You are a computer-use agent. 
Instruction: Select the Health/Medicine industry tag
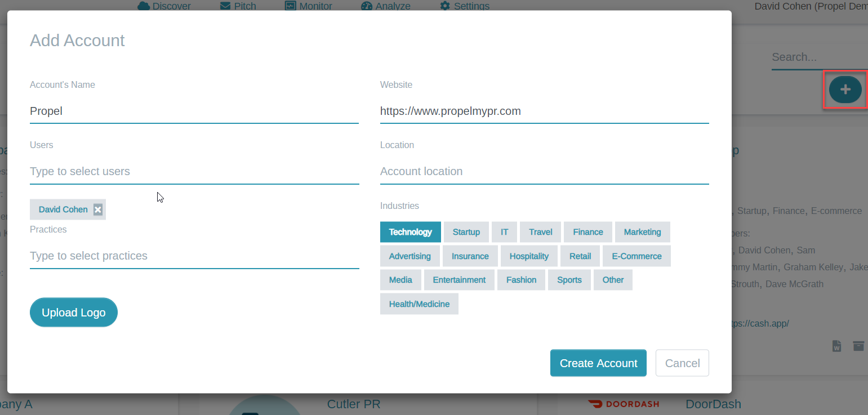[419, 304]
